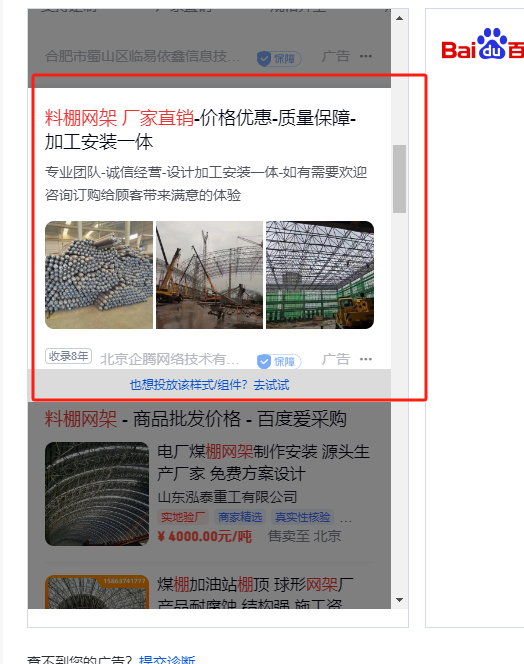Click the 保障 shield badge on 合肥 ad

click(279, 58)
